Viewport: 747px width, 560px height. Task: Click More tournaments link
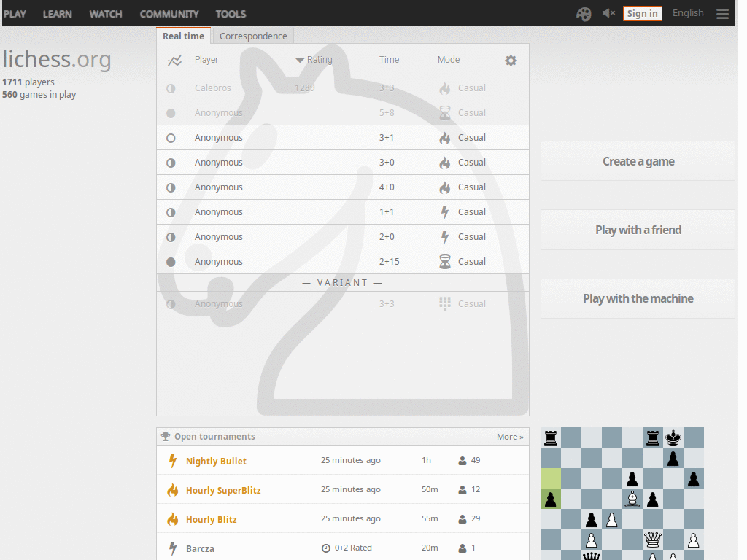(x=510, y=437)
